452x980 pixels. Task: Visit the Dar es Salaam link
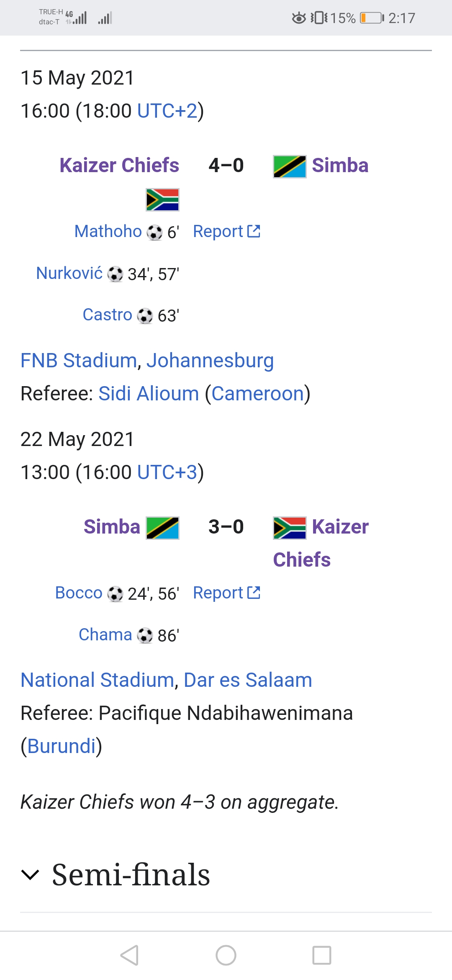(x=248, y=680)
